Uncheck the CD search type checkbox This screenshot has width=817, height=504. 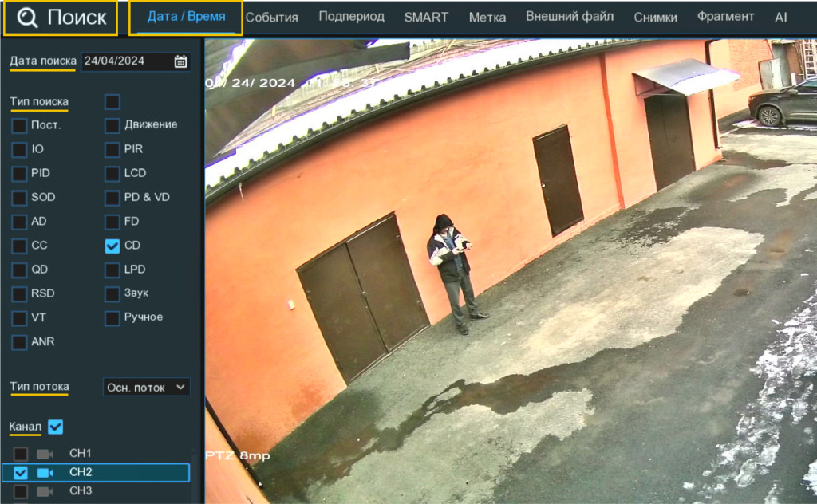point(112,246)
